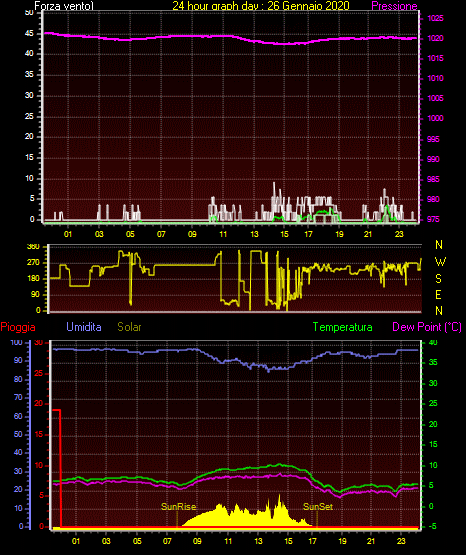Click the SunSet marker label
This screenshot has width=466, height=555.
pyautogui.click(x=318, y=507)
